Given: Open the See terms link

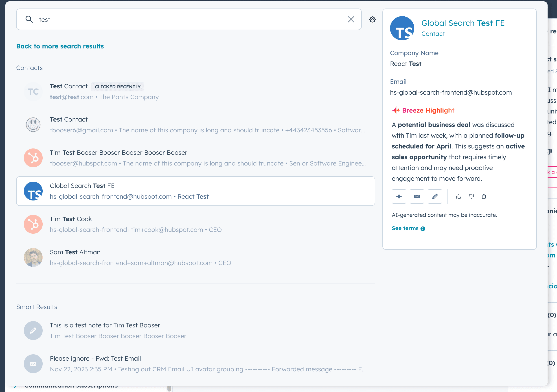Looking at the screenshot, I should click(405, 228).
